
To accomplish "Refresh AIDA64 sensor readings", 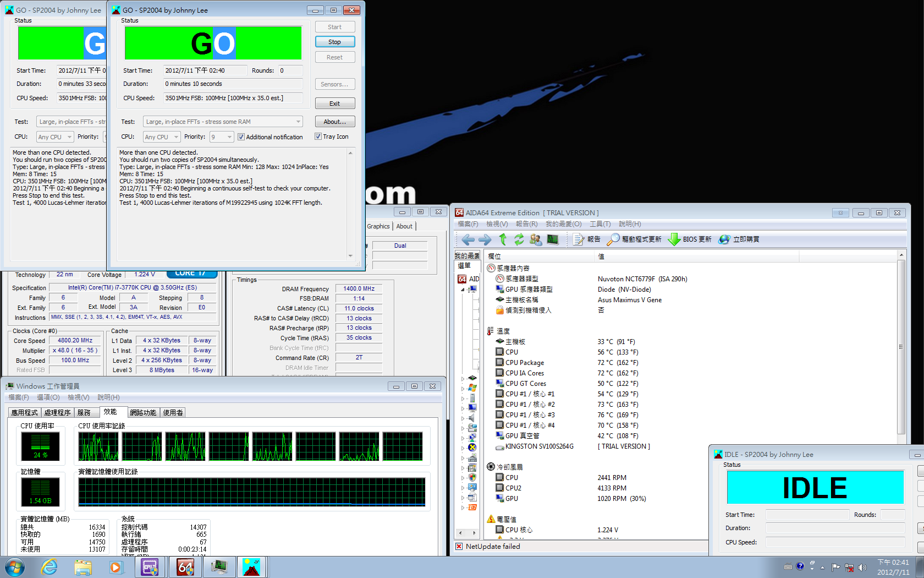I will 519,239.
